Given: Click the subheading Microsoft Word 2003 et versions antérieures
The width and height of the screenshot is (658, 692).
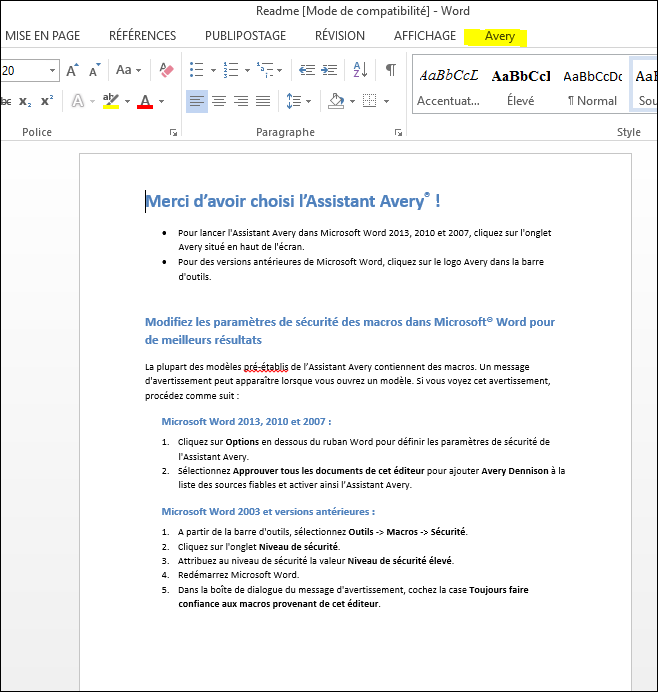Looking at the screenshot, I should [x=268, y=511].
